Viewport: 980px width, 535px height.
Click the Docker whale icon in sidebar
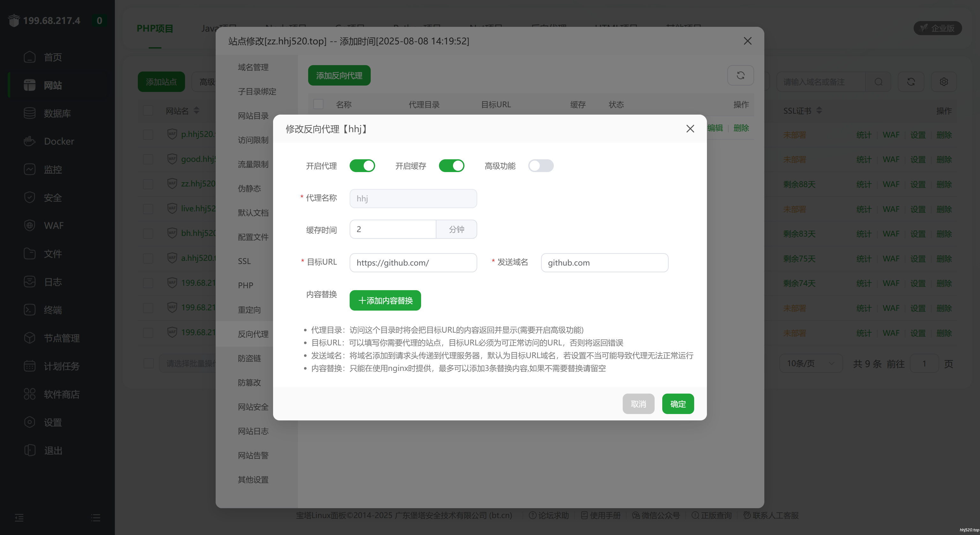[x=29, y=141]
